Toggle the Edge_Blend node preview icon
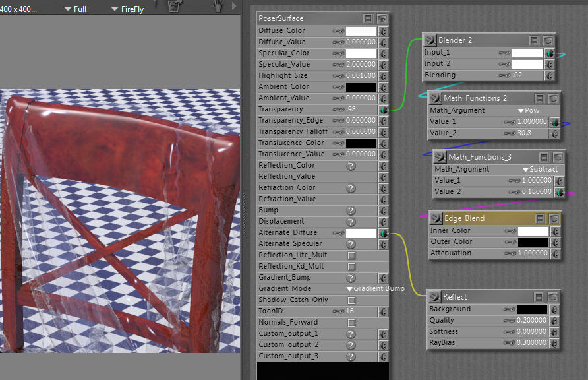This screenshot has width=588, height=380. 553,218
